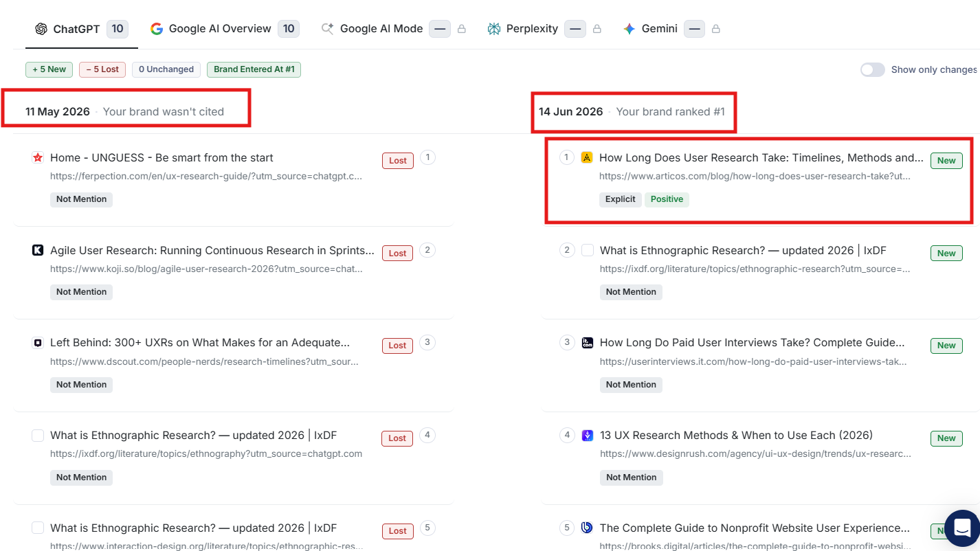
Task: Click Lost badge on Left Behind row
Action: point(398,346)
